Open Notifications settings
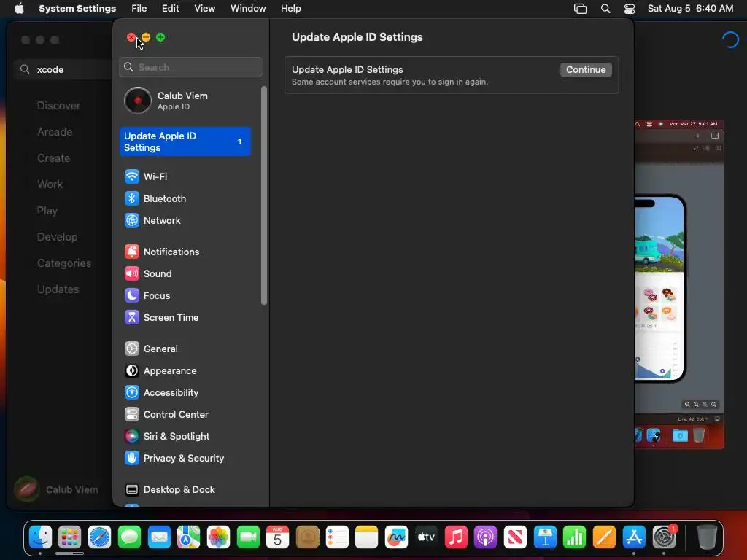This screenshot has height=560, width=747. [x=186, y=252]
